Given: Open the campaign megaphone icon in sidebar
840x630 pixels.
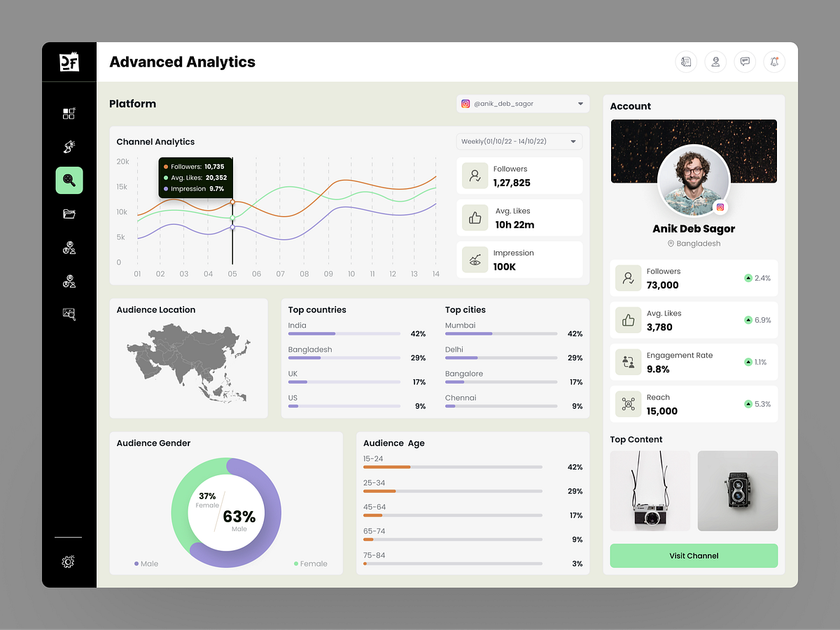Looking at the screenshot, I should coord(69,146).
